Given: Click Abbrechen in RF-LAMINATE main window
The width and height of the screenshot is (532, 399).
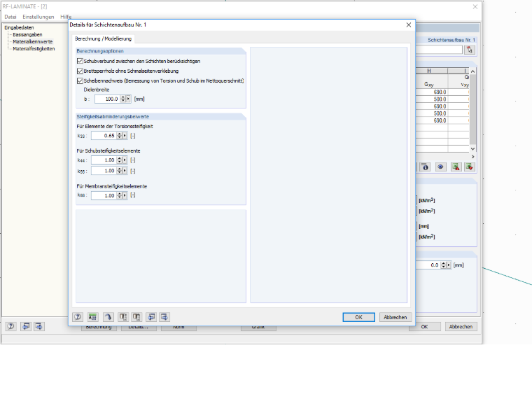Looking at the screenshot, I should (461, 327).
